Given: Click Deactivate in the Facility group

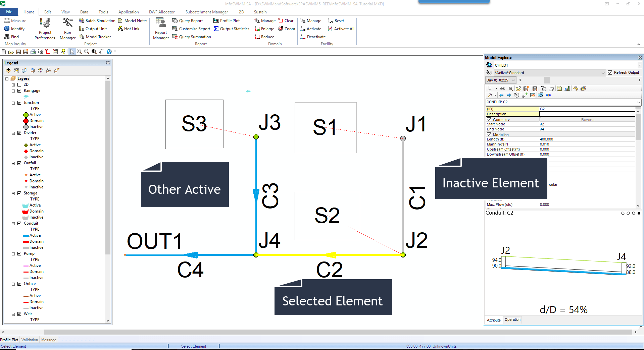Looking at the screenshot, I should point(313,37).
